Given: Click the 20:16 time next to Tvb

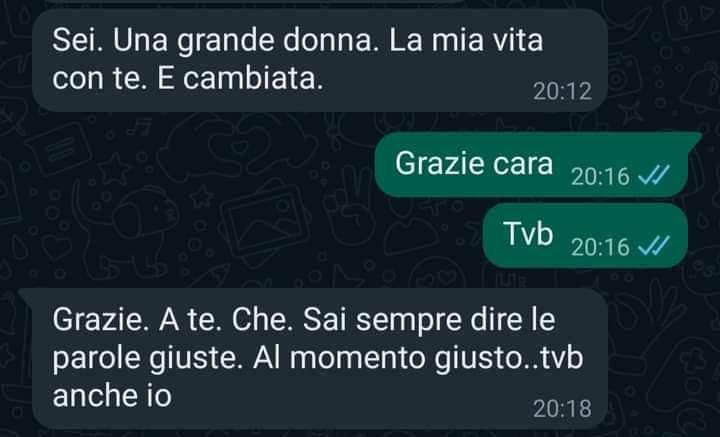Looking at the screenshot, I should point(601,247).
